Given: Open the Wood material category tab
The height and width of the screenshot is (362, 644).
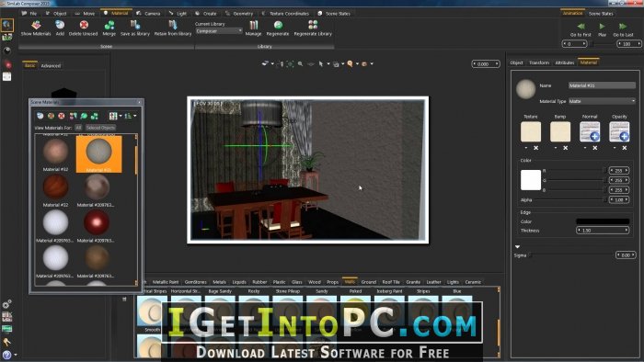Looking at the screenshot, I should (x=315, y=282).
